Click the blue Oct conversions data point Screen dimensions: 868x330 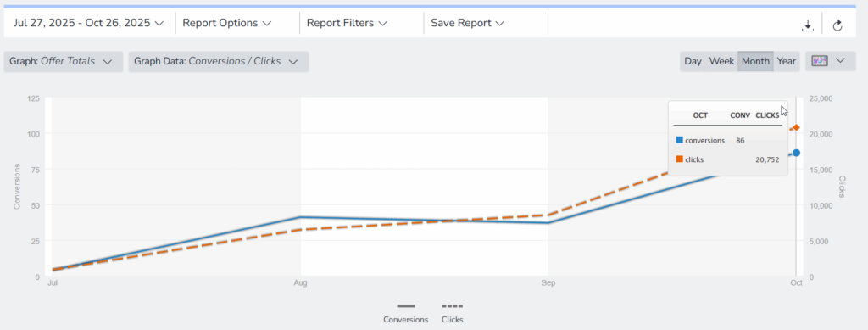(796, 153)
